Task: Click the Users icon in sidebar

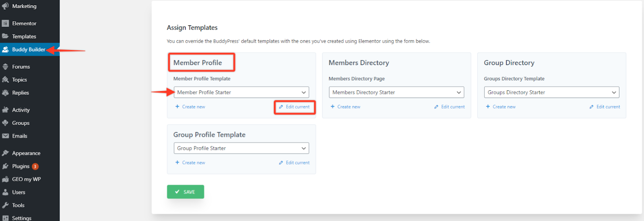Action: pos(5,192)
